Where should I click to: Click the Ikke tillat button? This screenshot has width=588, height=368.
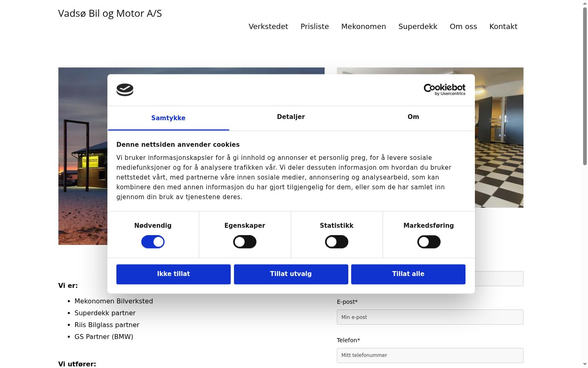coord(174,274)
